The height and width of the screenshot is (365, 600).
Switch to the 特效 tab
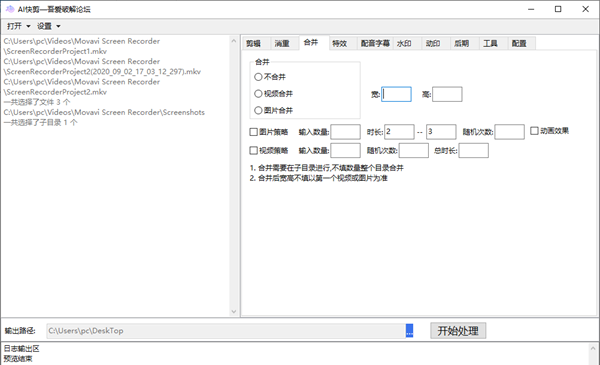(339, 44)
